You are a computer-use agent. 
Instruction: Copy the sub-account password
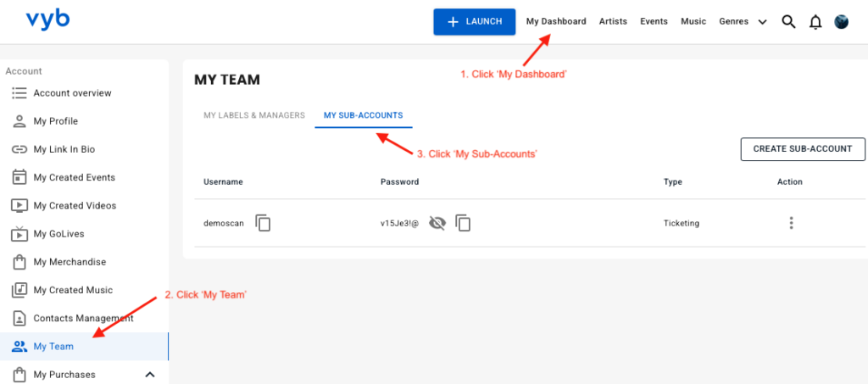463,223
